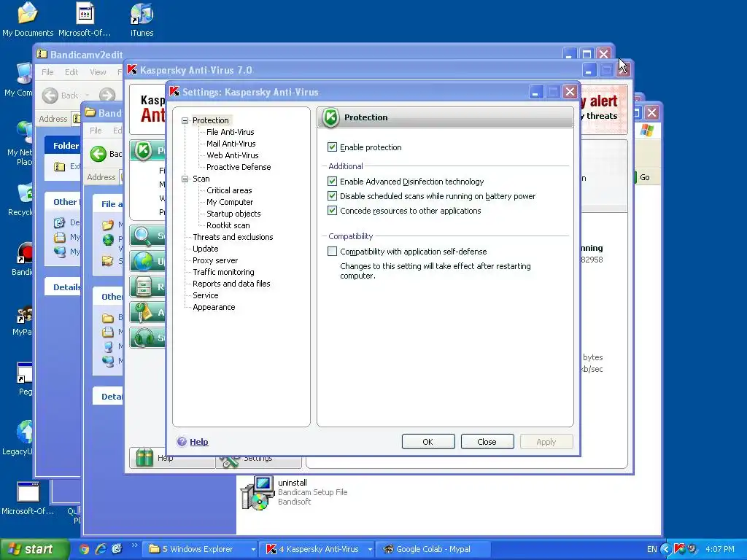Select Rootkit scan in settings tree
Viewport: 747px width, 560px height.
pyautogui.click(x=228, y=225)
